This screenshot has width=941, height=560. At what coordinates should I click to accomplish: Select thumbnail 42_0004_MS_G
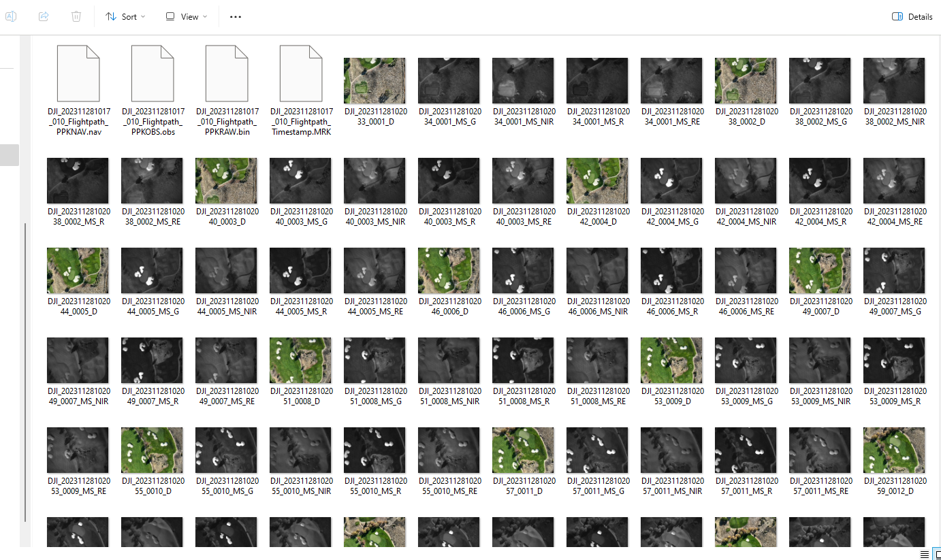tap(671, 181)
